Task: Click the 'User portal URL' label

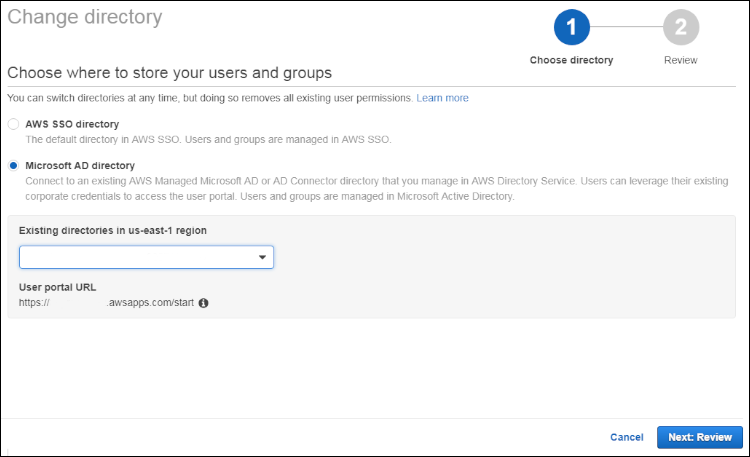Action: coord(57,288)
